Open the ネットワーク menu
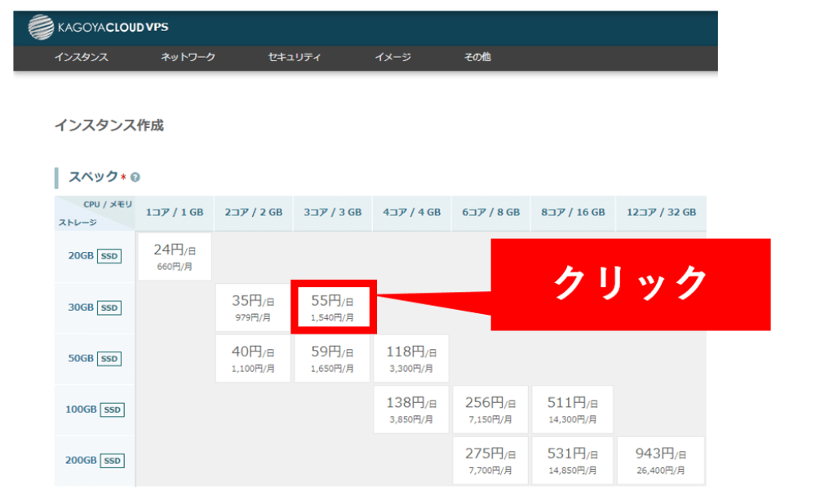The width and height of the screenshot is (816, 504). 188,57
